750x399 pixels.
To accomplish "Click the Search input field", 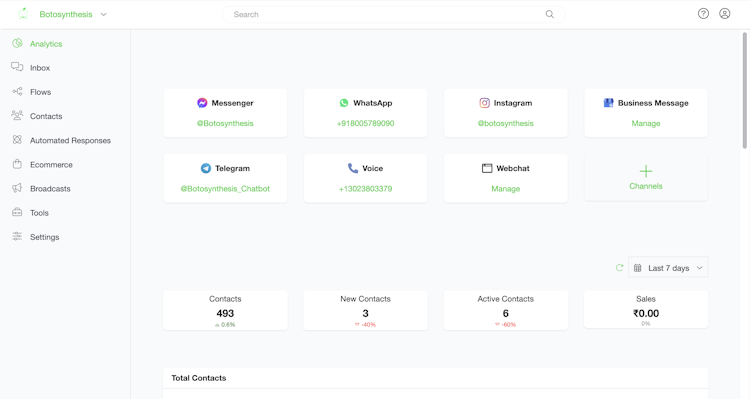I will point(393,14).
